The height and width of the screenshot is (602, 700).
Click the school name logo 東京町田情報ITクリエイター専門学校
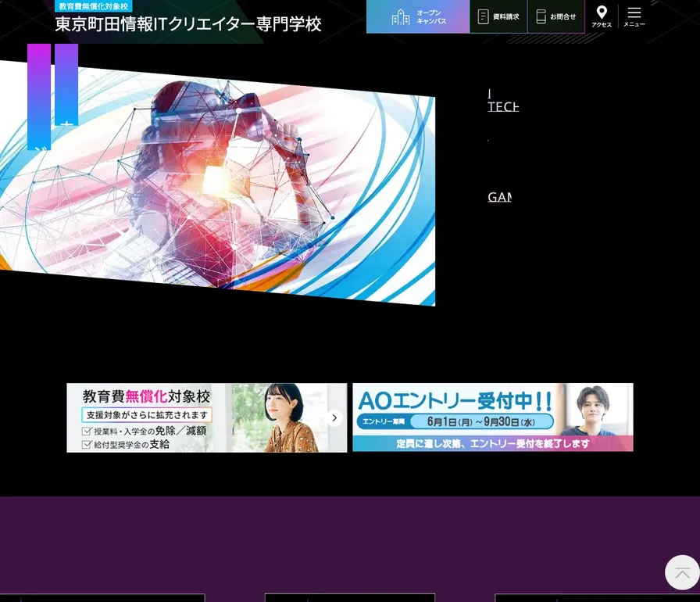click(188, 24)
